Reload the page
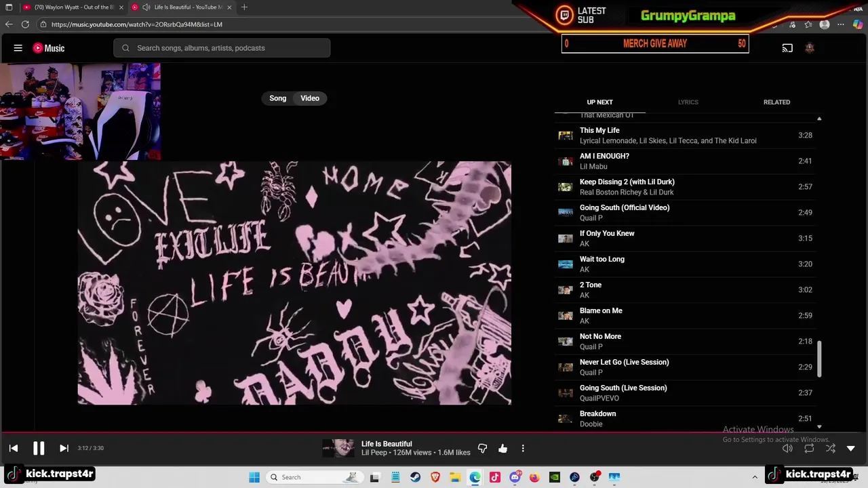Screen dimensions: 868x488 [25, 24]
